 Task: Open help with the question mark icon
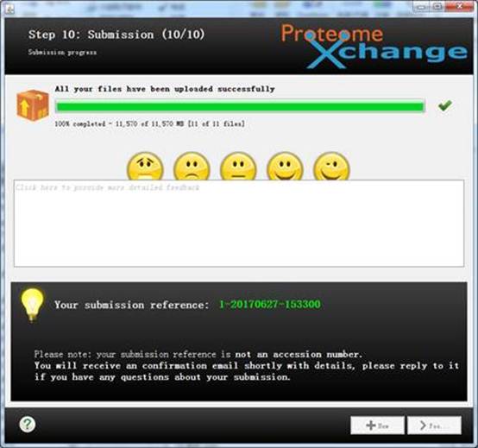pos(28,424)
